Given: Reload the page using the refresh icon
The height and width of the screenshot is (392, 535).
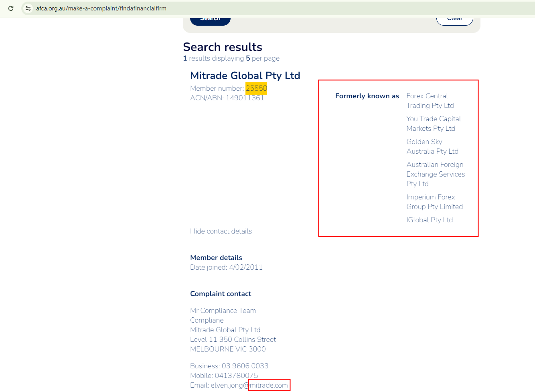Looking at the screenshot, I should click(11, 8).
